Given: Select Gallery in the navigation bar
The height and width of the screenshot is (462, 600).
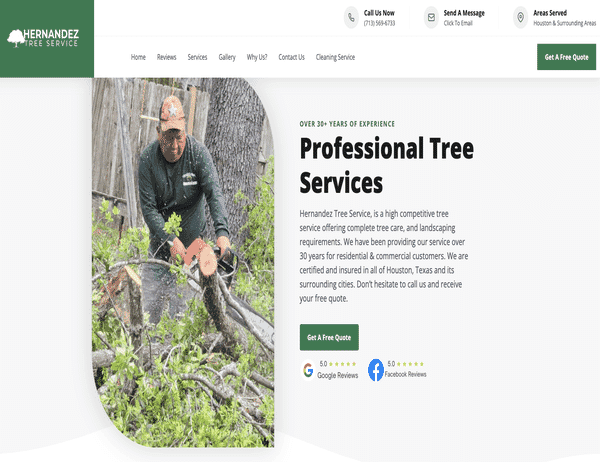Looking at the screenshot, I should point(227,57).
